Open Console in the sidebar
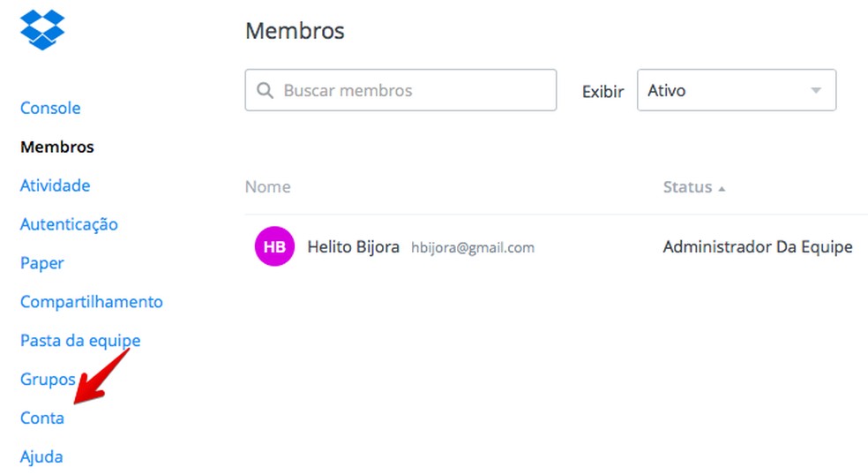Viewport: 868px width, 475px height. (x=50, y=108)
